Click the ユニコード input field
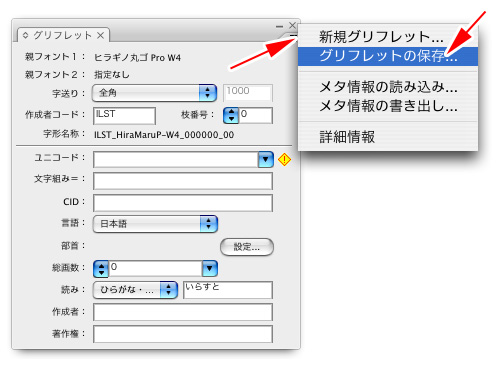This screenshot has height=375, width=499. pos(176,160)
